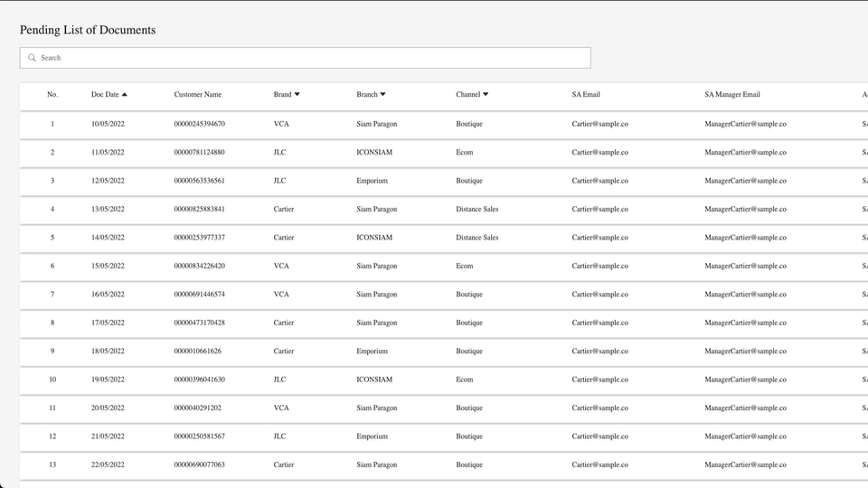
Task: Select customer 00000245394670
Action: [199, 124]
